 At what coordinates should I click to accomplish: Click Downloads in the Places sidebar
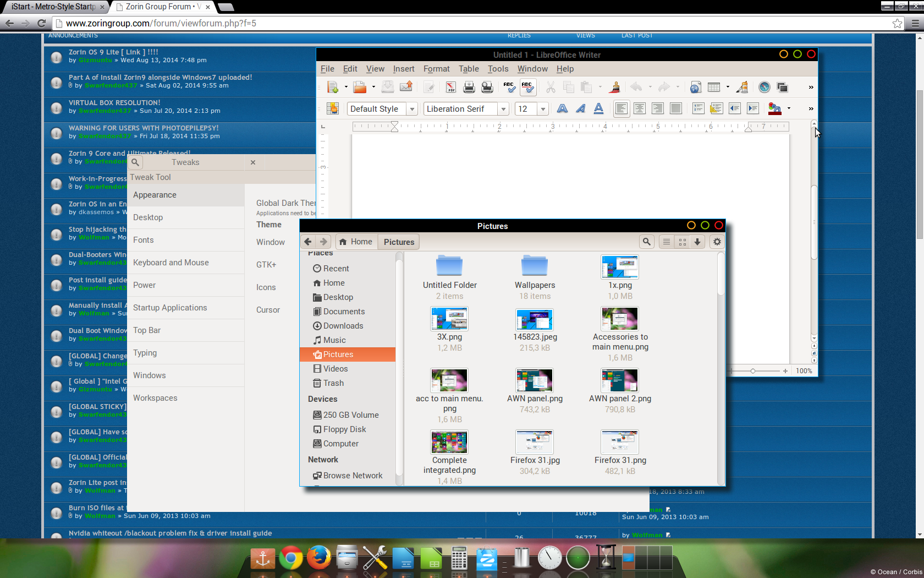[343, 326]
